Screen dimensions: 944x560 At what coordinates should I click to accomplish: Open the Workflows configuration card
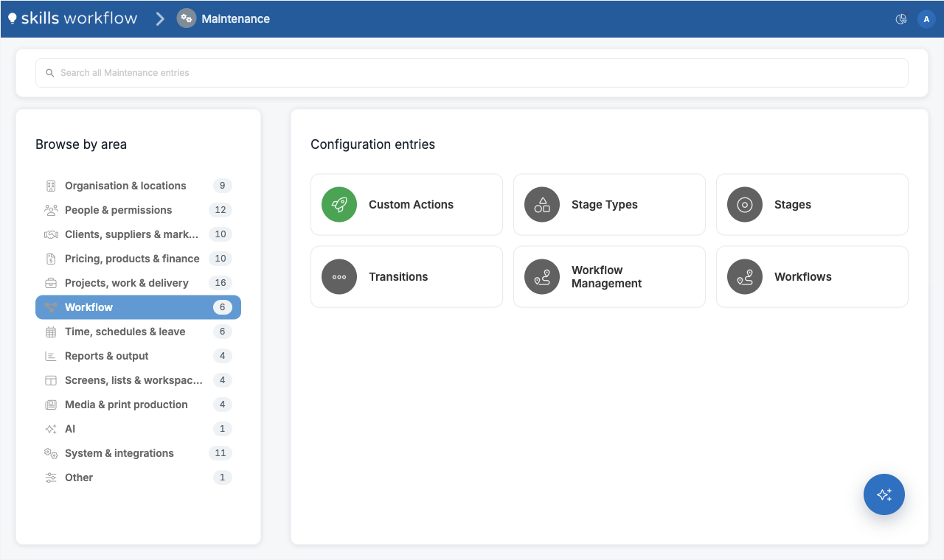click(812, 277)
